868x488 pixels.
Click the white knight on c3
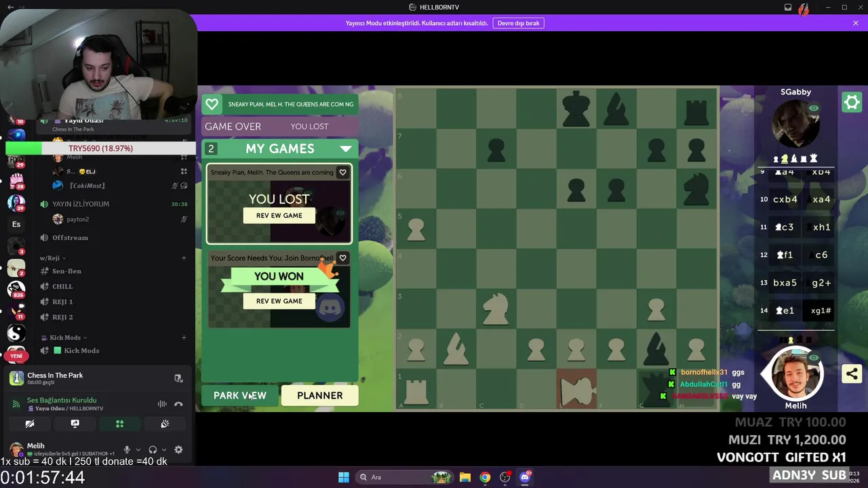(496, 309)
